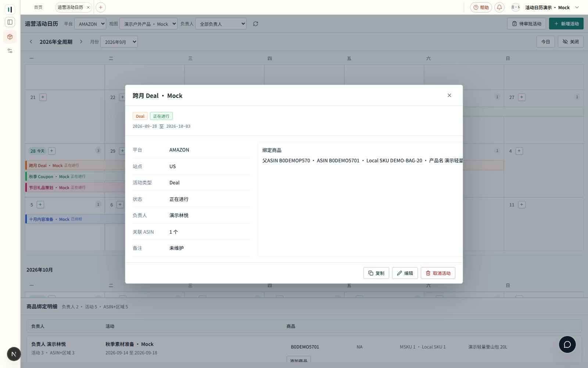Go to next period arrow
This screenshot has height=368, width=588.
pyautogui.click(x=81, y=42)
